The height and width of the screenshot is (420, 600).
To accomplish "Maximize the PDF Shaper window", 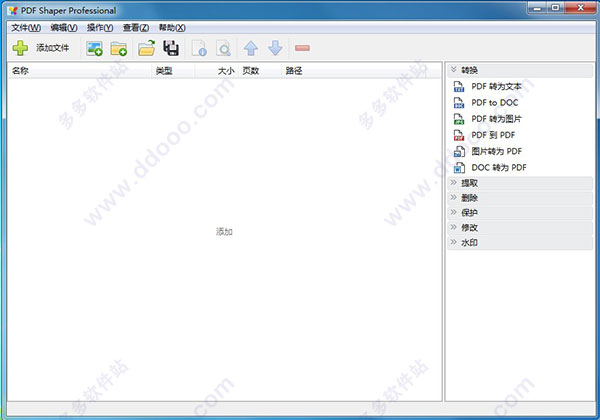I will 555,8.
